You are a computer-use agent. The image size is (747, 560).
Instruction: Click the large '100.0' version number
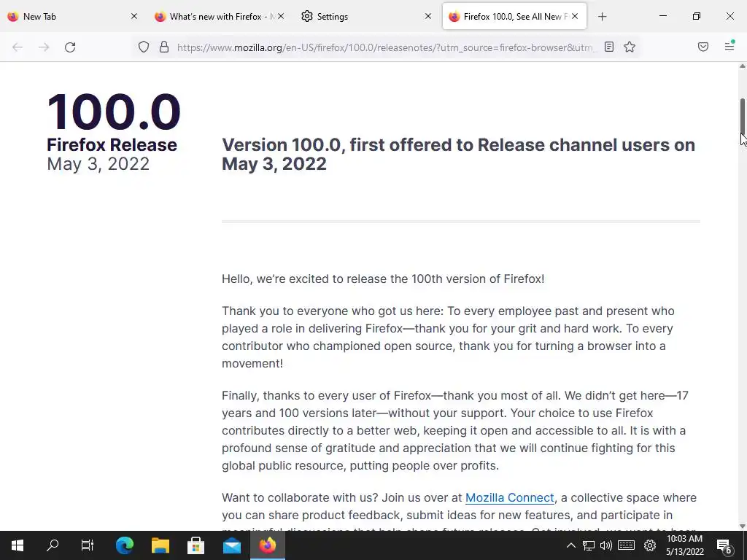(113, 112)
